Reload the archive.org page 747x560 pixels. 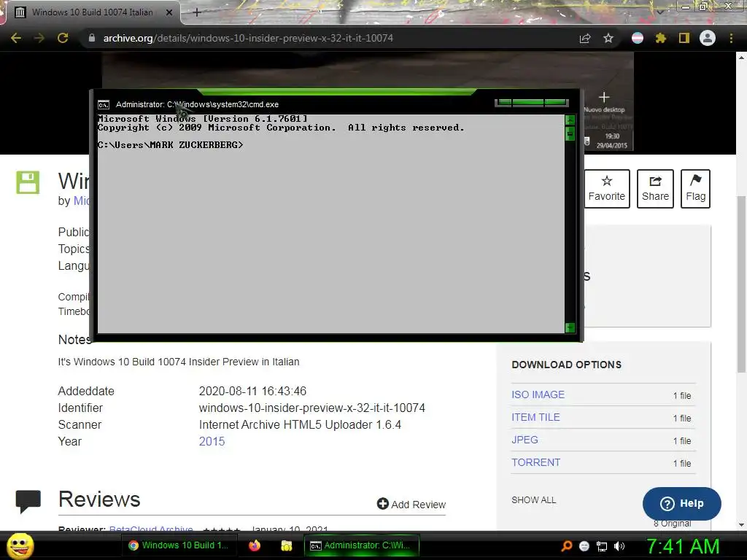(63, 38)
